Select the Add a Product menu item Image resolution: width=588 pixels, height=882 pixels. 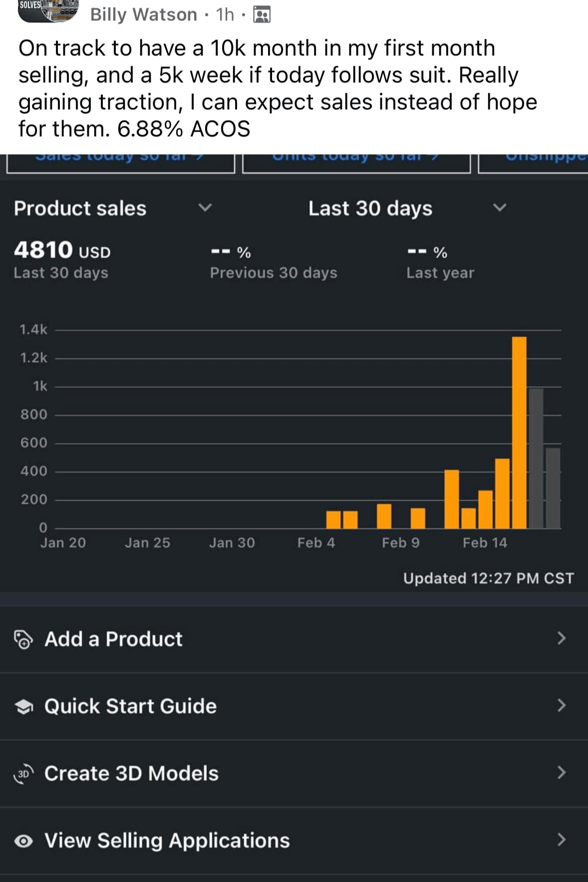(x=114, y=639)
